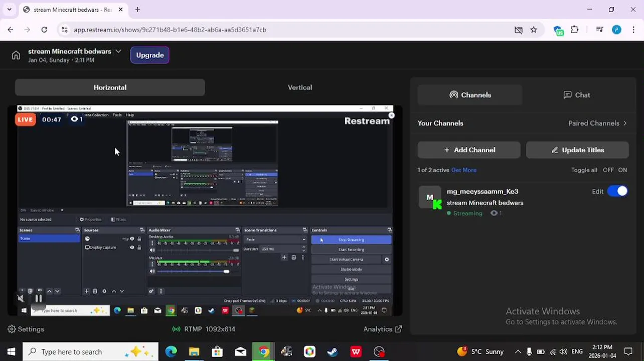Screen dimensions: 644x361
Task: Select the Channels tab
Action: [x=470, y=95]
